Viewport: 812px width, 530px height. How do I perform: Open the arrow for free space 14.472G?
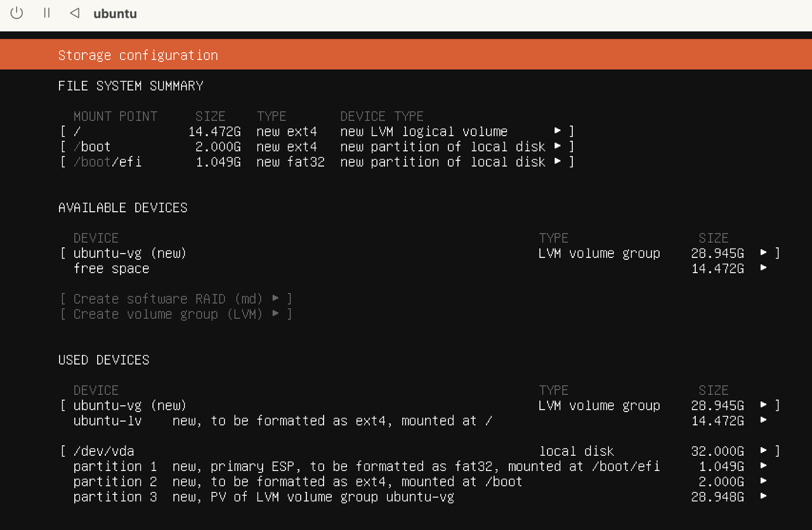(764, 268)
